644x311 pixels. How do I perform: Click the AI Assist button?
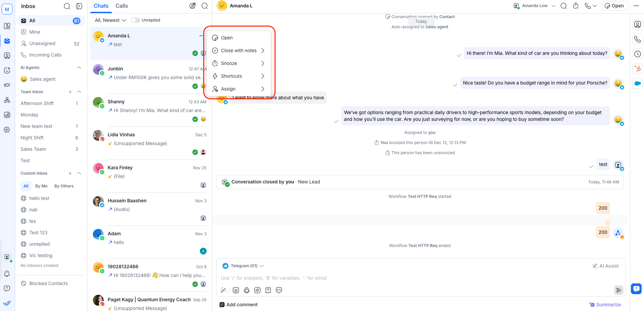606,266
